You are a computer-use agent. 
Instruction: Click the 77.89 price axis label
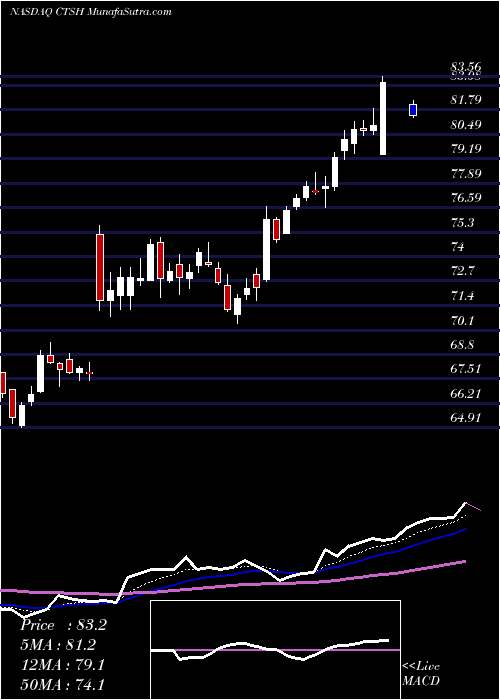point(466,173)
